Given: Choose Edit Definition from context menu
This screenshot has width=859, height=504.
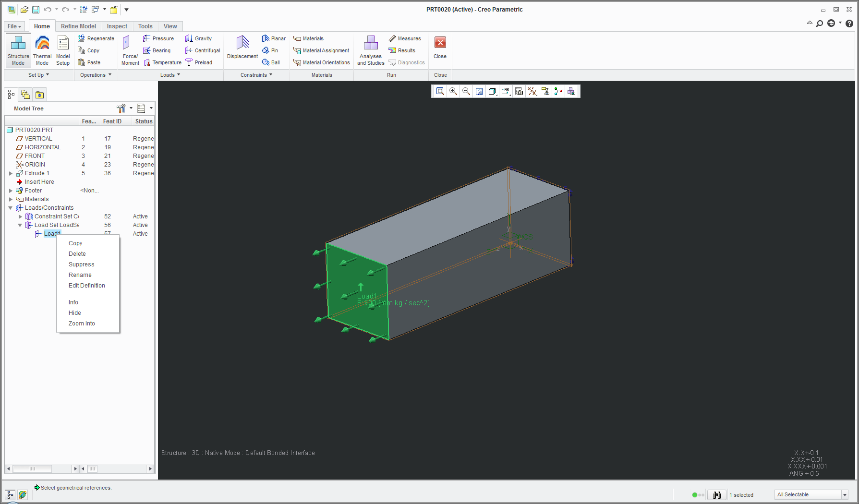Looking at the screenshot, I should coord(86,286).
